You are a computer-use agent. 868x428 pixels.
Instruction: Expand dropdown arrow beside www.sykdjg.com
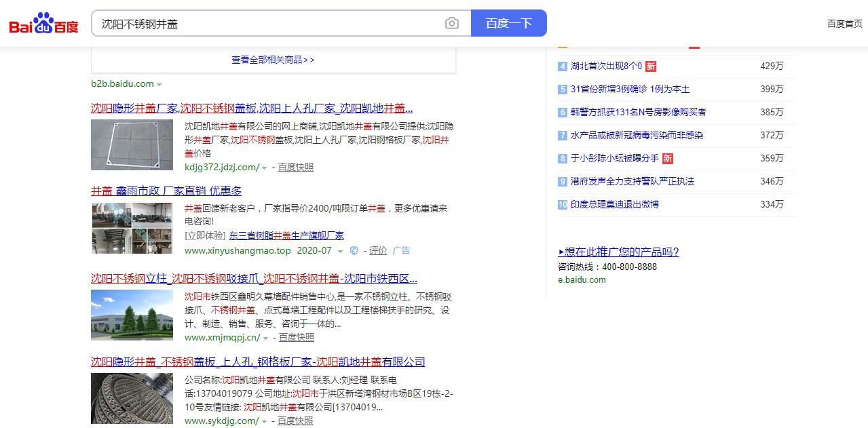coord(264,422)
